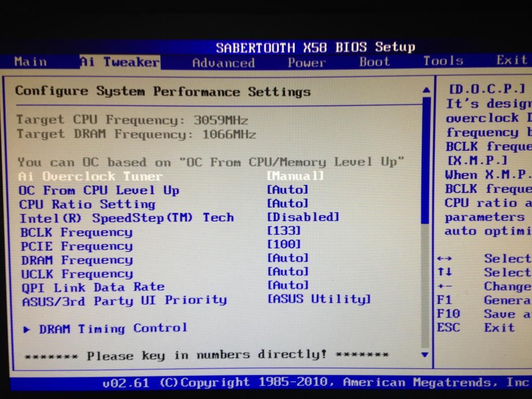
Task: Select Ai Overclock Tuner setting
Action: (x=90, y=177)
